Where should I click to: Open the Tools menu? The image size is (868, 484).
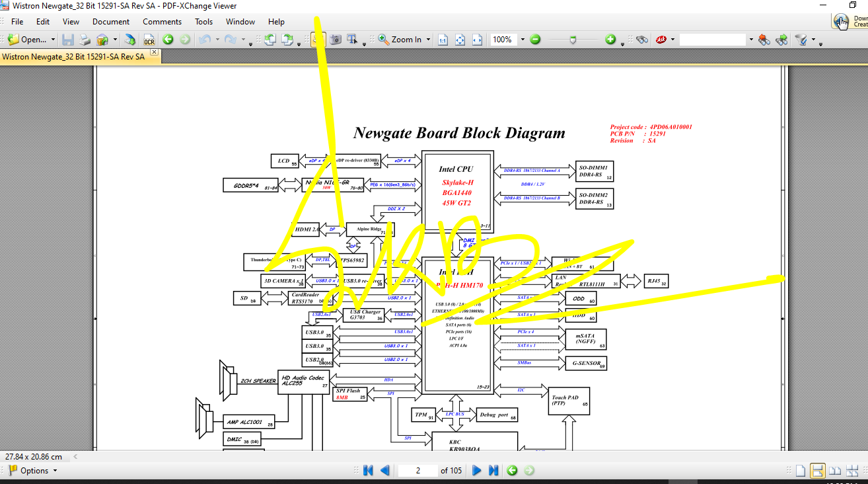coord(204,22)
